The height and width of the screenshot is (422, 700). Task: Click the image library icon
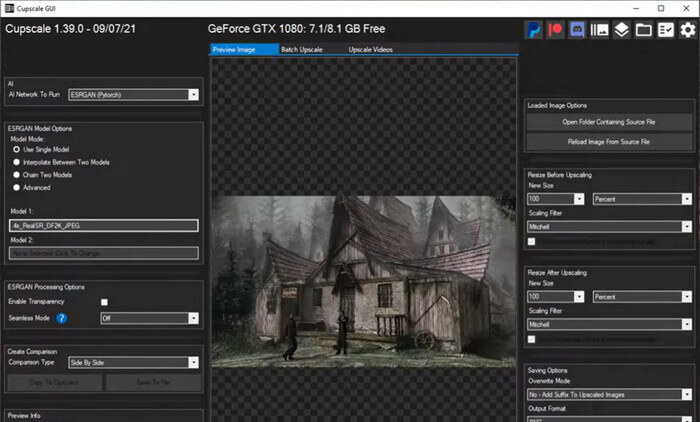[600, 30]
